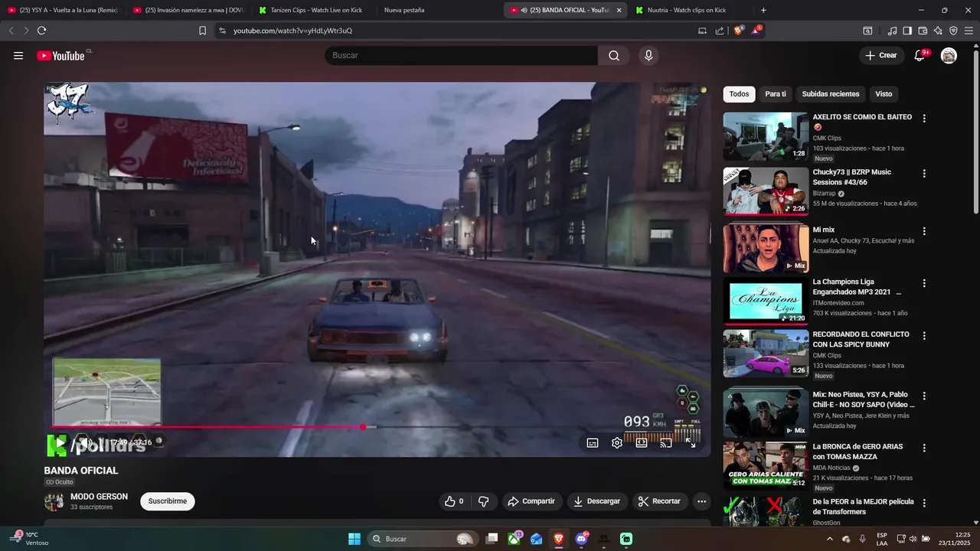Open the Brave Rewards triangle icon
This screenshot has height=551, width=980.
tap(756, 31)
